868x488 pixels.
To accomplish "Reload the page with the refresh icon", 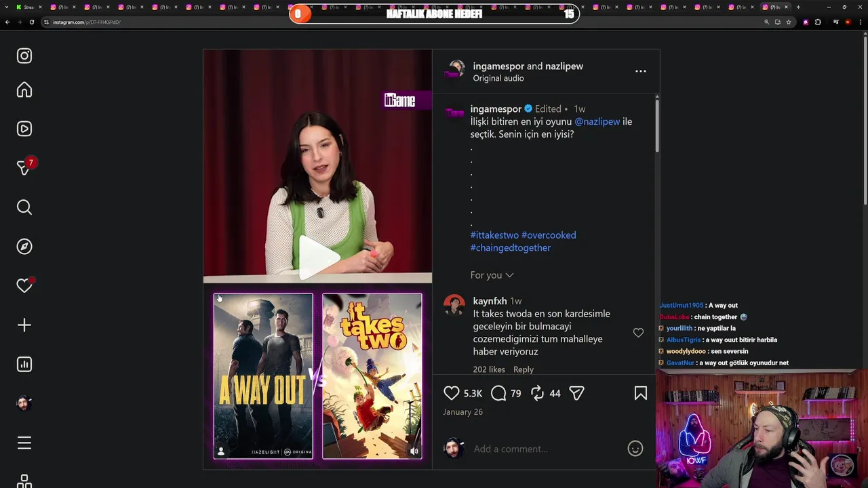I will click(32, 22).
